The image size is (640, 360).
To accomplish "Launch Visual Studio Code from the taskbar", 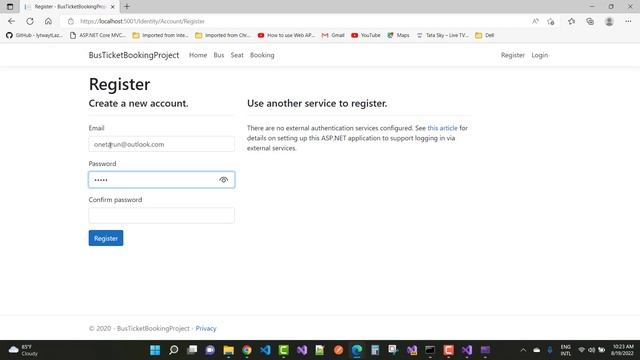I will pyautogui.click(x=265, y=350).
